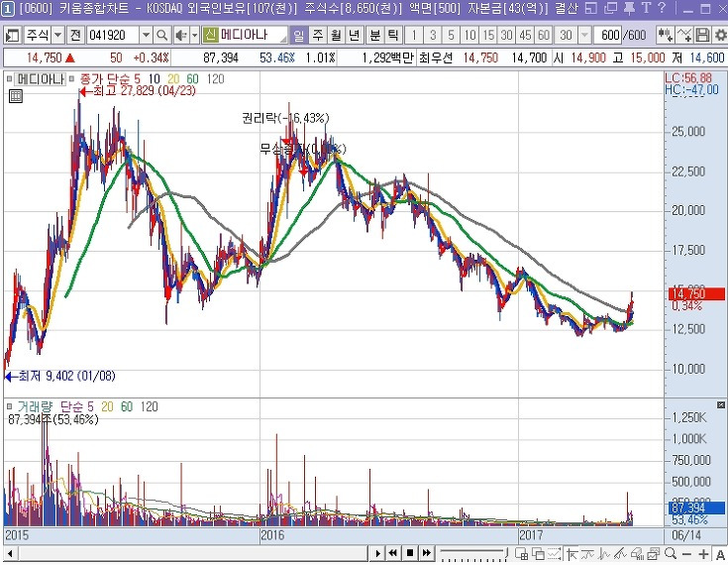This screenshot has width=728, height=565.
Task: Click the candlestick chart type icon
Action: coord(666,35)
